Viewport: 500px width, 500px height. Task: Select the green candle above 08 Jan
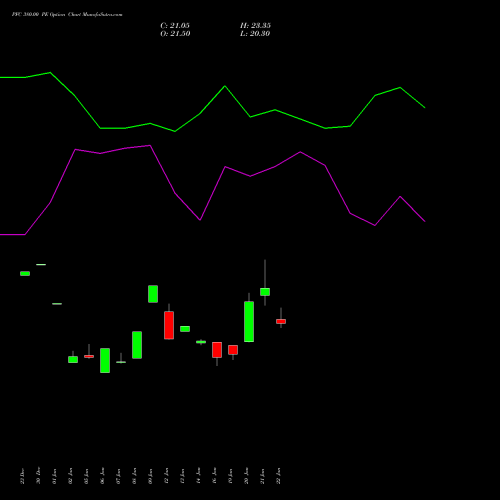pos(137,345)
